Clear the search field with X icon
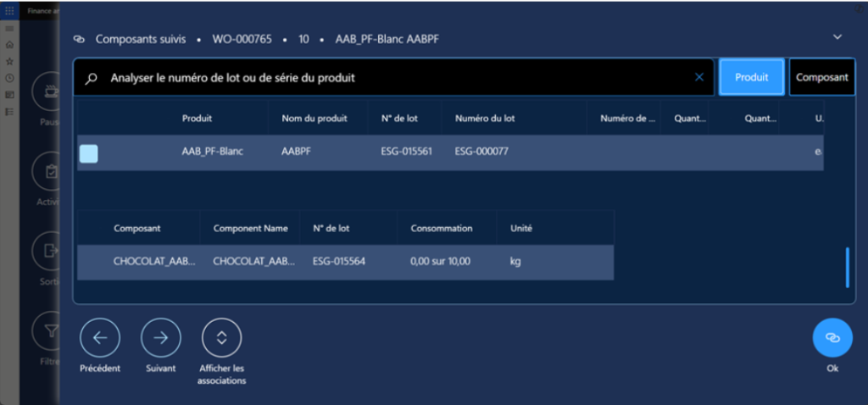The image size is (868, 405). click(699, 77)
